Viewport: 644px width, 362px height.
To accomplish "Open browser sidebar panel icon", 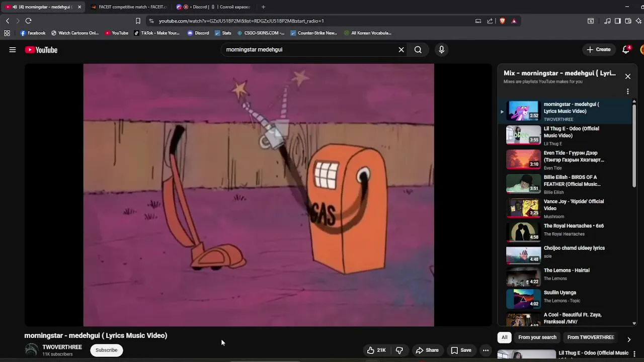I will [x=618, y=21].
